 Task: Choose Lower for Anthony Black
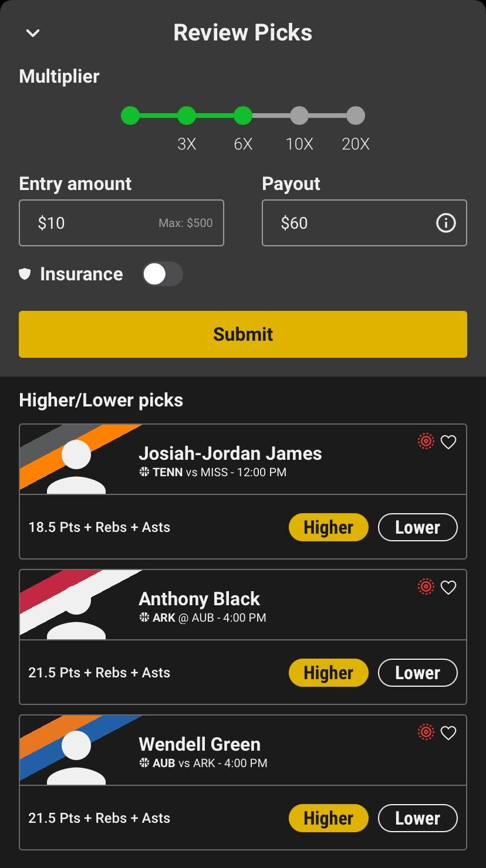click(x=417, y=673)
